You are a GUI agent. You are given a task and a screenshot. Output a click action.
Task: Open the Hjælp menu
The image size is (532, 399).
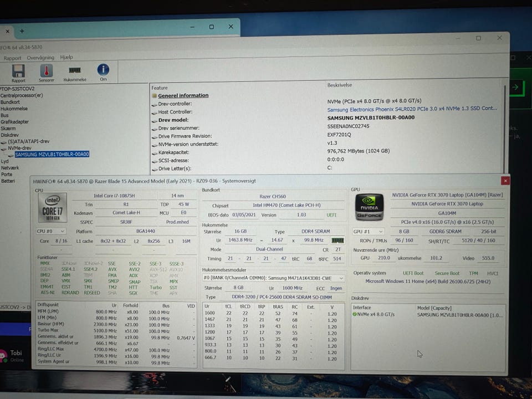tap(66, 57)
